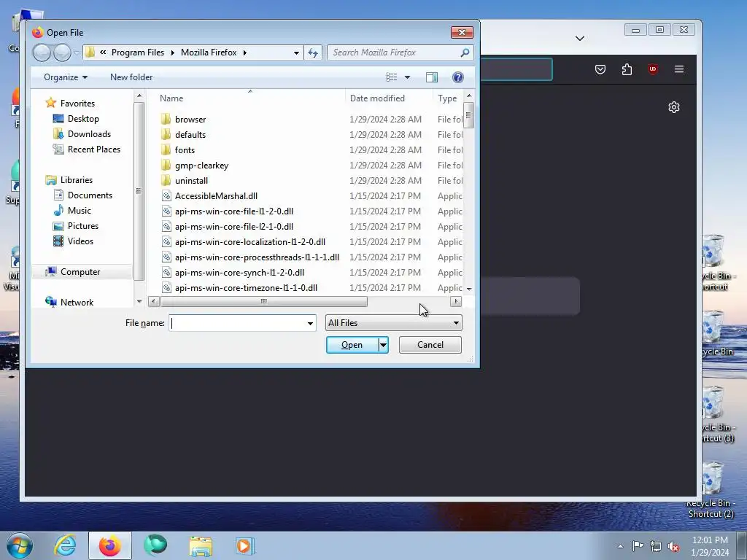This screenshot has width=747, height=560.
Task: Select api-ms-win-core-synch-l1-2-0.dll file
Action: pyautogui.click(x=239, y=273)
